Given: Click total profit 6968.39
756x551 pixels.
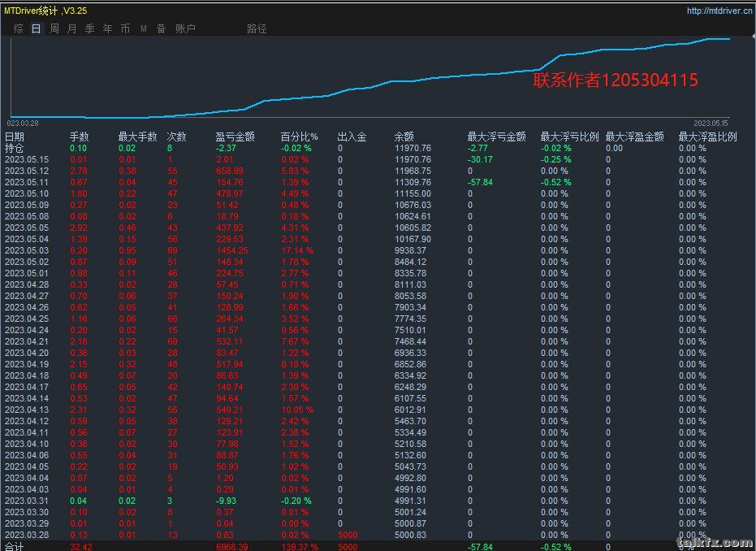Looking at the screenshot, I should (232, 547).
